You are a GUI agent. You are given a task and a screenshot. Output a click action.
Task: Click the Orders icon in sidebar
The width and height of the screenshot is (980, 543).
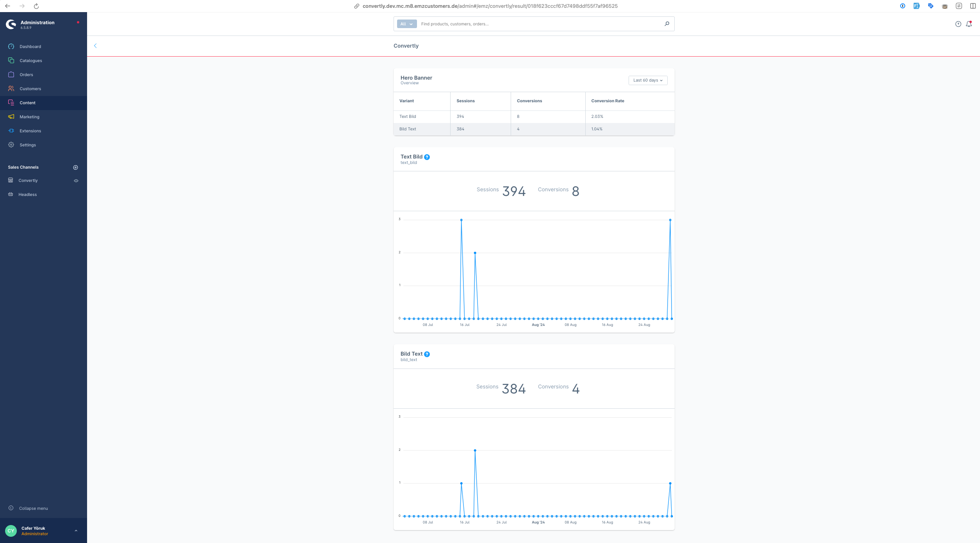click(11, 74)
